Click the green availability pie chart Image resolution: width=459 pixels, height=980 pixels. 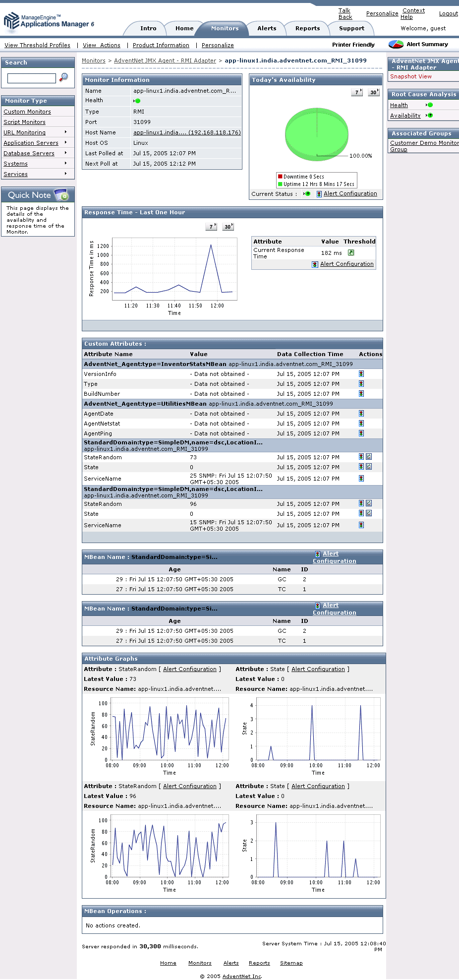pos(316,134)
